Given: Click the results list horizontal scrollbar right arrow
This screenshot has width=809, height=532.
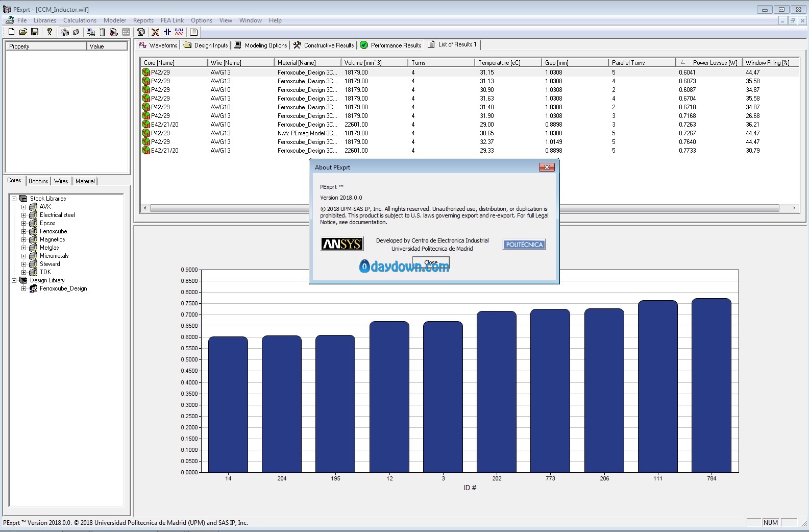Looking at the screenshot, I should coord(794,208).
